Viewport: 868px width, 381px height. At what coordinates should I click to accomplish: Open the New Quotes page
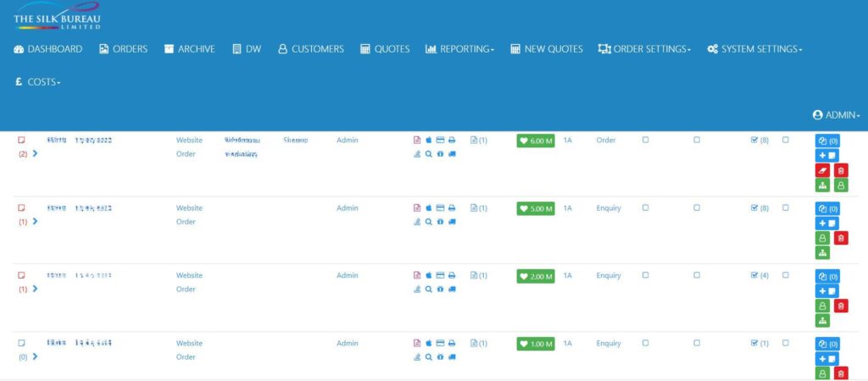(x=547, y=49)
